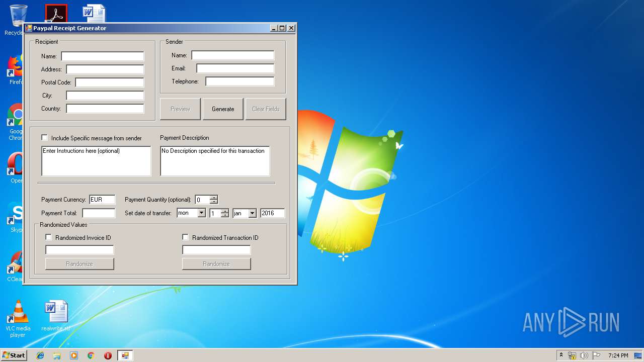This screenshot has width=644, height=362.
Task: Click the Preview button
Action: [180, 109]
